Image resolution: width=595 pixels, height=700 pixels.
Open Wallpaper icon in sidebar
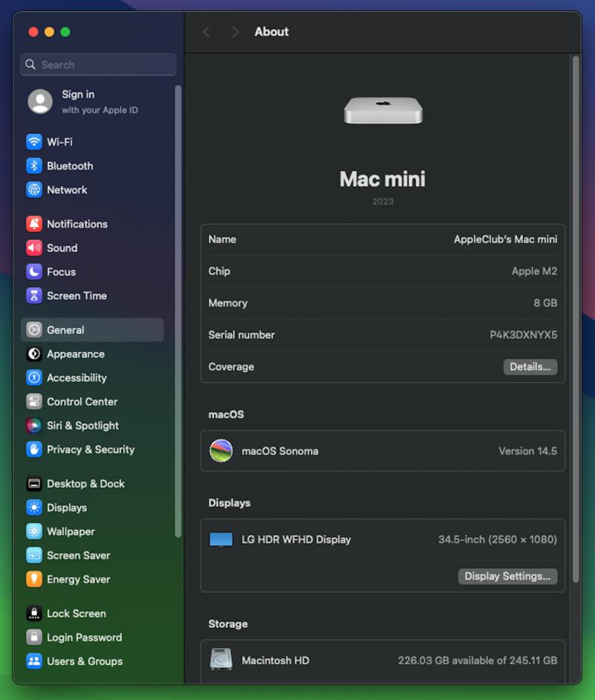click(x=34, y=532)
